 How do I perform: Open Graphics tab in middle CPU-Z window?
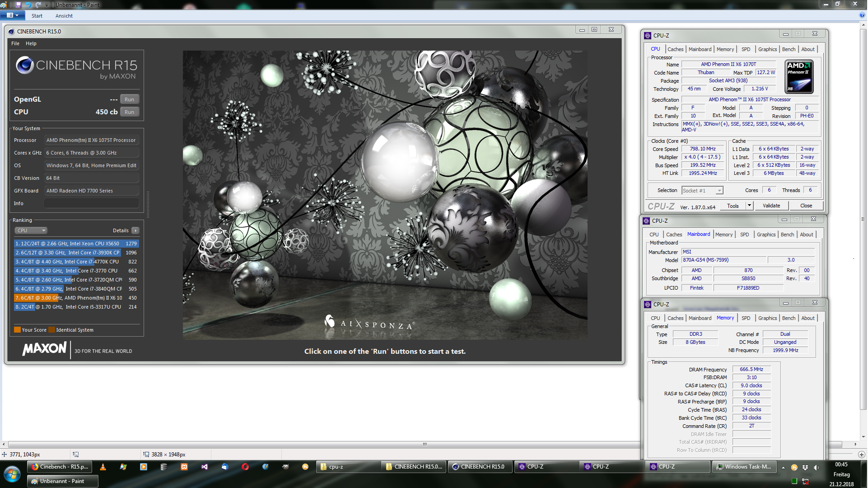tap(766, 235)
